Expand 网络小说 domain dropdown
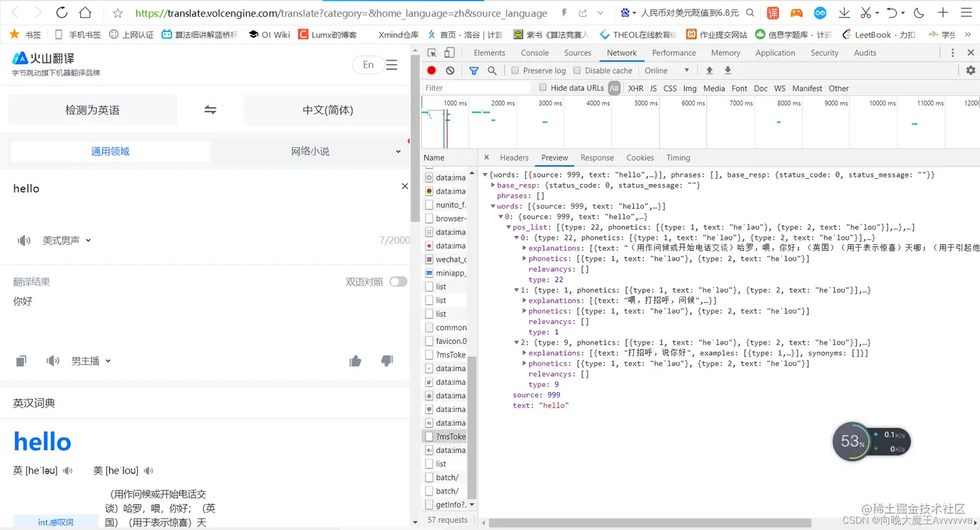 398,152
